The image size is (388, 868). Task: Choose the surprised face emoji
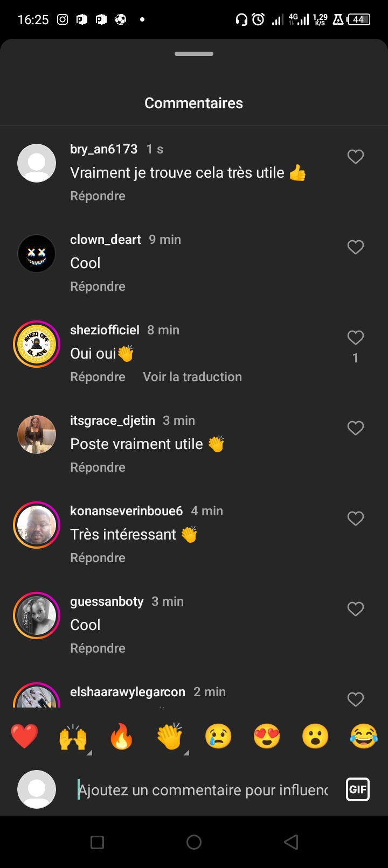tap(315, 736)
